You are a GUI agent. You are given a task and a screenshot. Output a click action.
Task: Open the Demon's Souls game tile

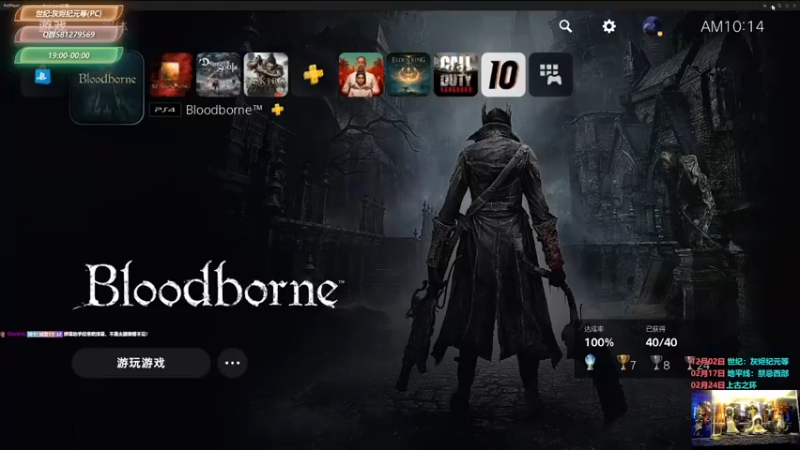(x=218, y=74)
